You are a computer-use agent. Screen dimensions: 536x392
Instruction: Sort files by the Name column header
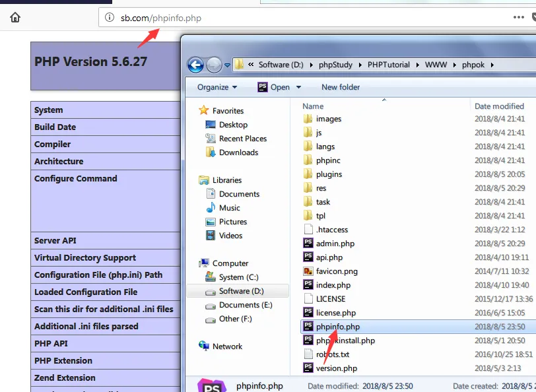tap(313, 106)
